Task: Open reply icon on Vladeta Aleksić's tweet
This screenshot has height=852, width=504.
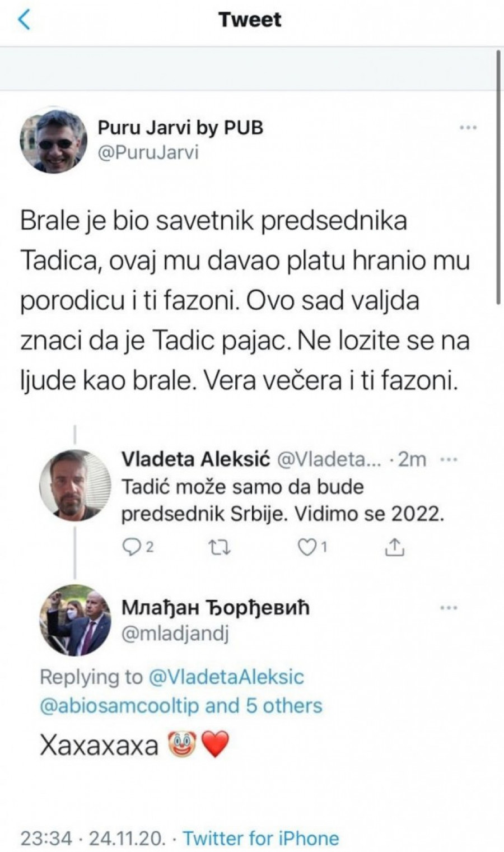Action: click(131, 547)
